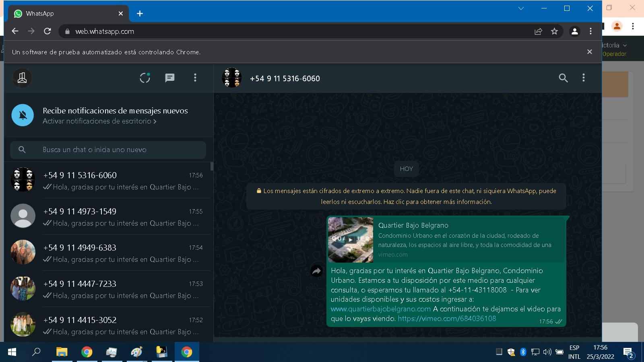Reload the WhatsApp Web page
Viewport: 644px width, 362px height.
[47, 31]
